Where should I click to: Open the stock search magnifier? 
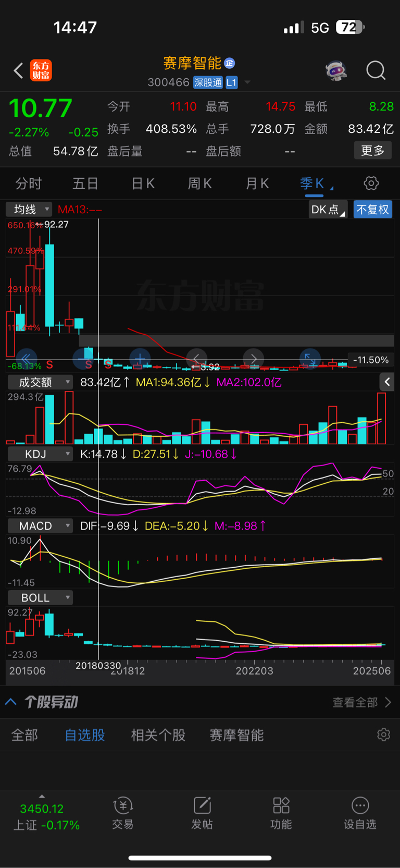(x=376, y=70)
